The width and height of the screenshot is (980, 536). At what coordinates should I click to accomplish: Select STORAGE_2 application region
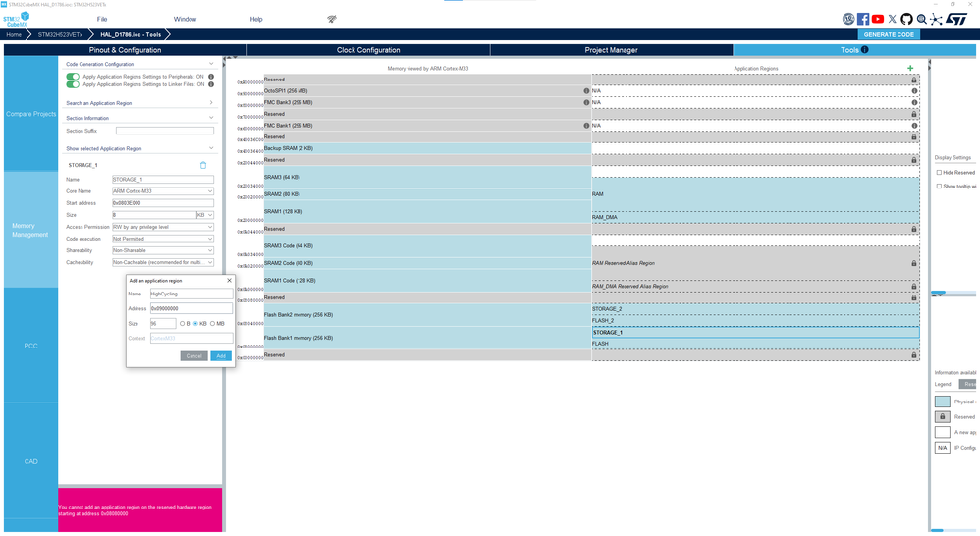pos(756,309)
